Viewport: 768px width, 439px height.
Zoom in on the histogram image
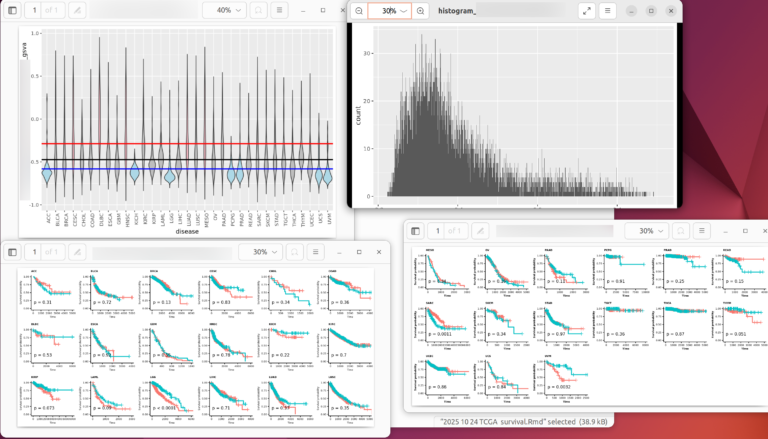[421, 10]
